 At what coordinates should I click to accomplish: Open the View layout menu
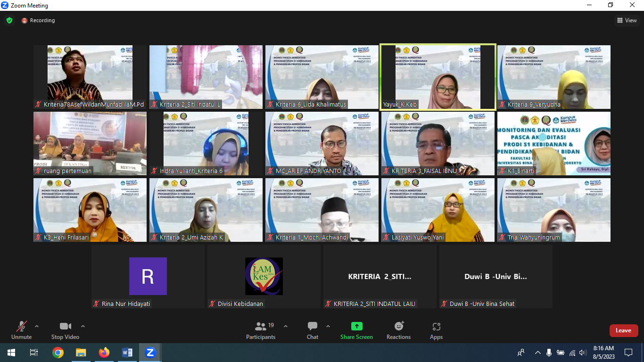pos(627,20)
